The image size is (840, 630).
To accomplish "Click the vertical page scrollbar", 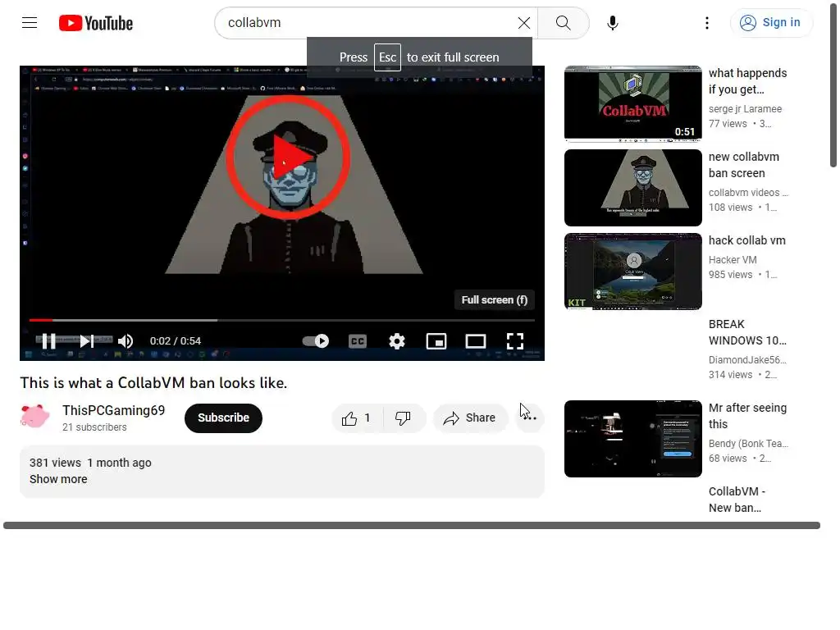I will coord(833,84).
